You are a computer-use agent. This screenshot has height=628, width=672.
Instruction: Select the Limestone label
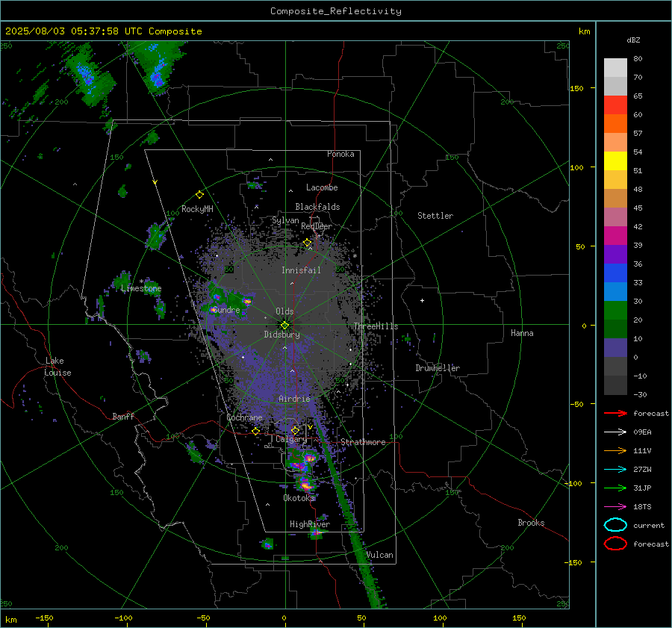click(x=141, y=288)
